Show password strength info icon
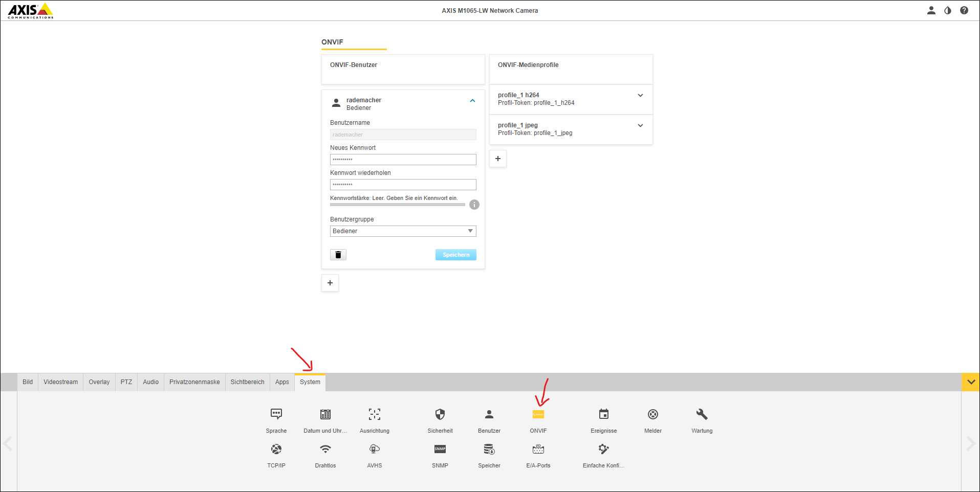The width and height of the screenshot is (980, 492). [x=474, y=205]
